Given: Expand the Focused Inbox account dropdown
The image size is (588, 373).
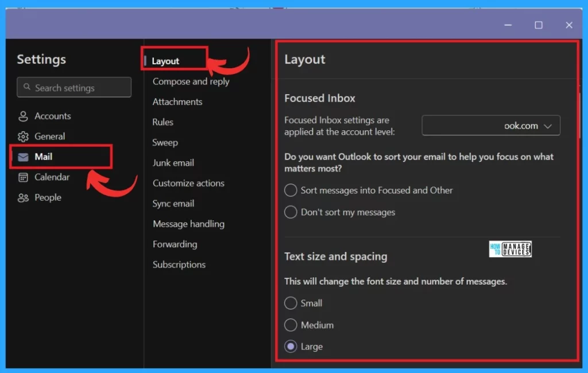Looking at the screenshot, I should pos(491,126).
